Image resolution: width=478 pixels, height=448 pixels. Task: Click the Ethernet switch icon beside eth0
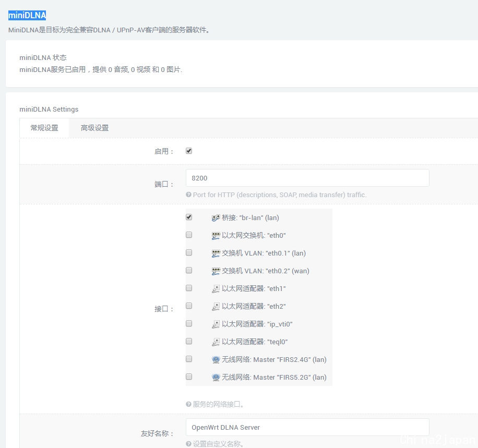point(216,236)
